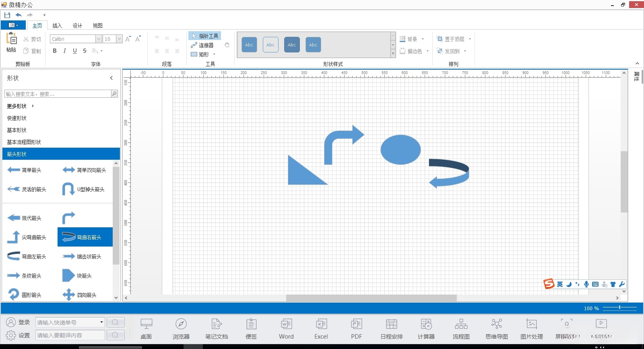Expand the 矩形 shape tool dropdown
The image size is (644, 349).
(x=215, y=54)
